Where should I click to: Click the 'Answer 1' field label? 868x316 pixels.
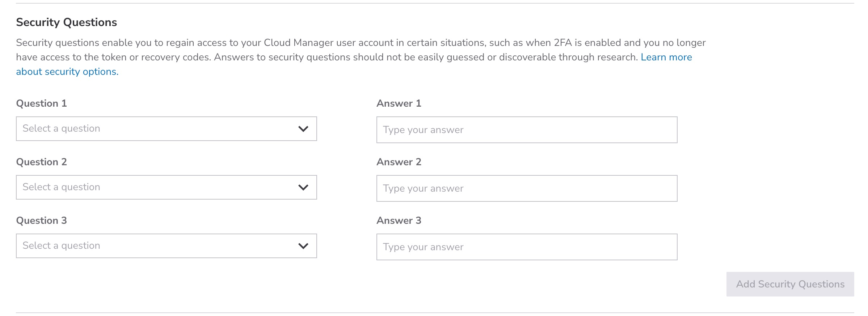(399, 103)
